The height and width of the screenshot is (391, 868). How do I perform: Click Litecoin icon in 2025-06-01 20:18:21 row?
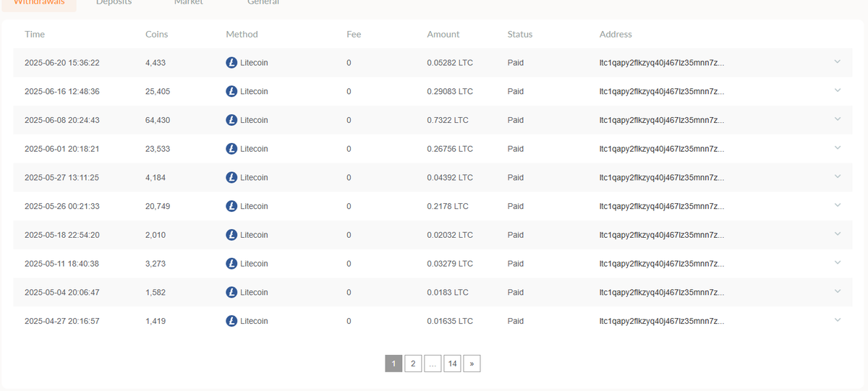tap(231, 149)
